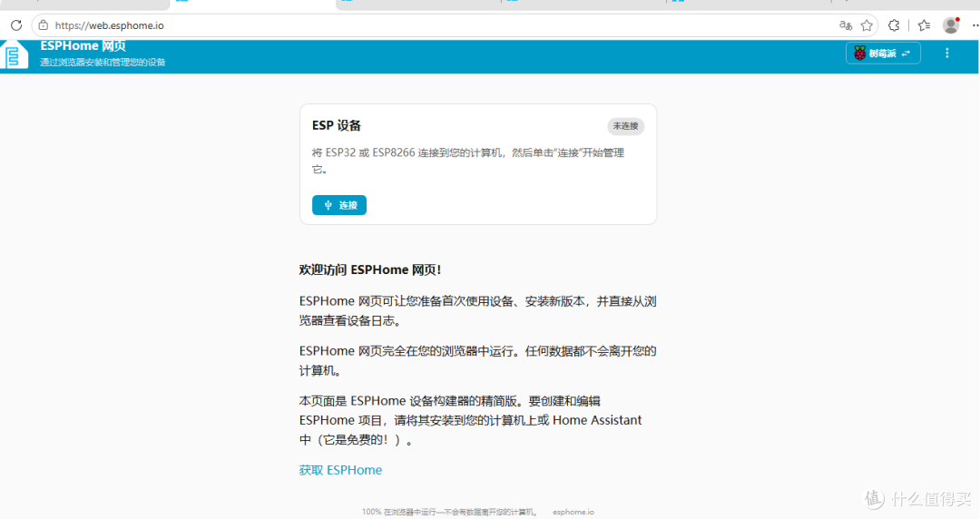This screenshot has height=519, width=980.
Task: Click the ESPHome 网页 header title
Action: 83,45
